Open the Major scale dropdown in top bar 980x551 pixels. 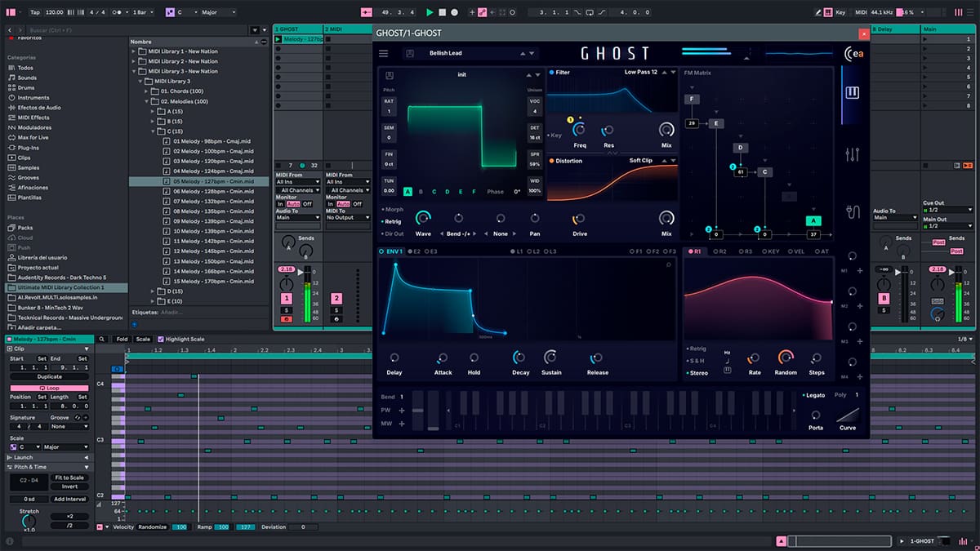click(x=218, y=12)
